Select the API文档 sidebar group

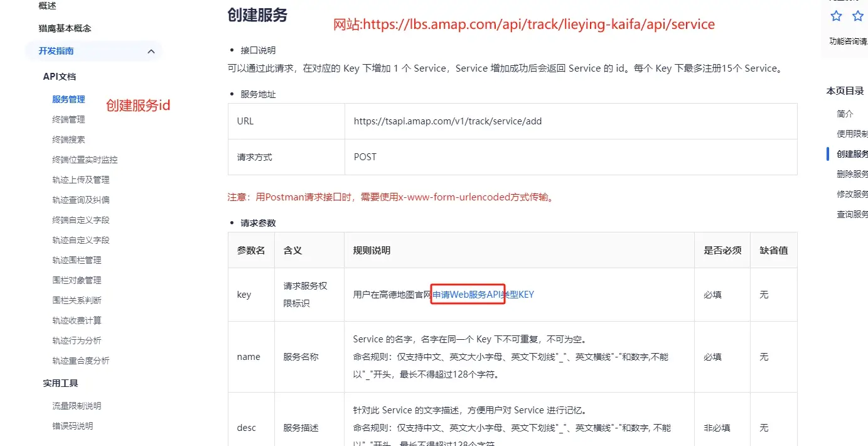[60, 77]
